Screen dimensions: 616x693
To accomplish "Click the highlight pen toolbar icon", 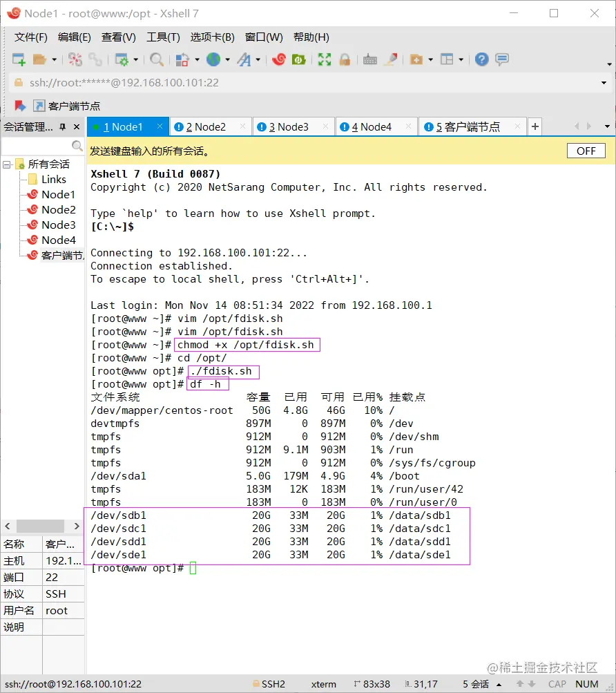I will pyautogui.click(x=391, y=59).
